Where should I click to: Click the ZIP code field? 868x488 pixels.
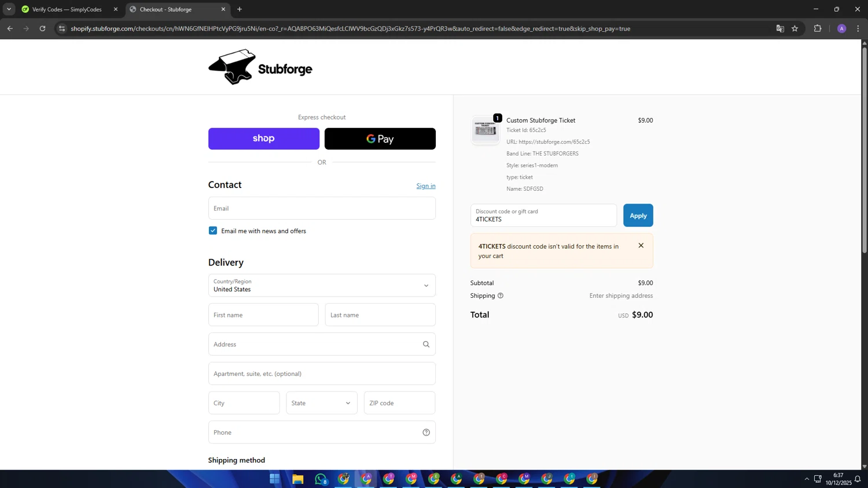point(399,403)
